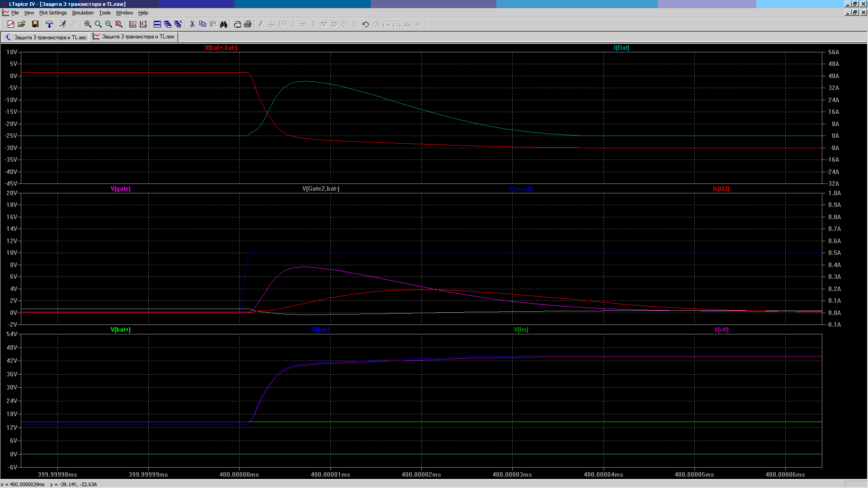Screen dimensions: 868x488
Task: Click the Autorange axes toolbar icon
Action: [x=143, y=24]
